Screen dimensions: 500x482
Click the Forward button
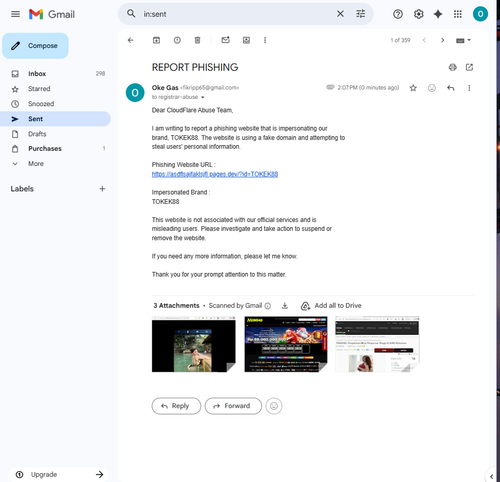pos(233,406)
